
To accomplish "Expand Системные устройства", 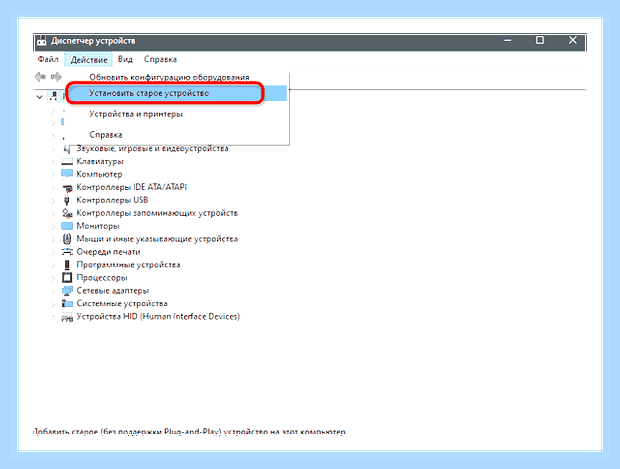I will pos(53,304).
